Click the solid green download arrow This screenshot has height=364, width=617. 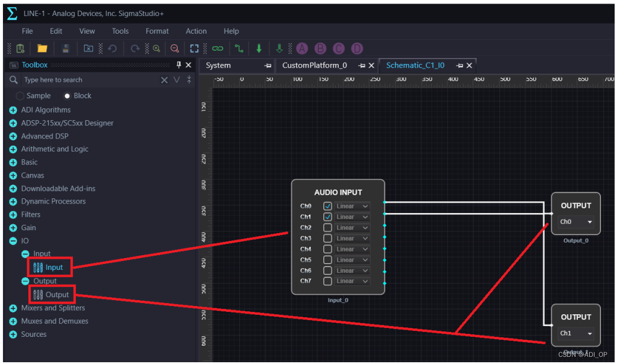tap(259, 49)
